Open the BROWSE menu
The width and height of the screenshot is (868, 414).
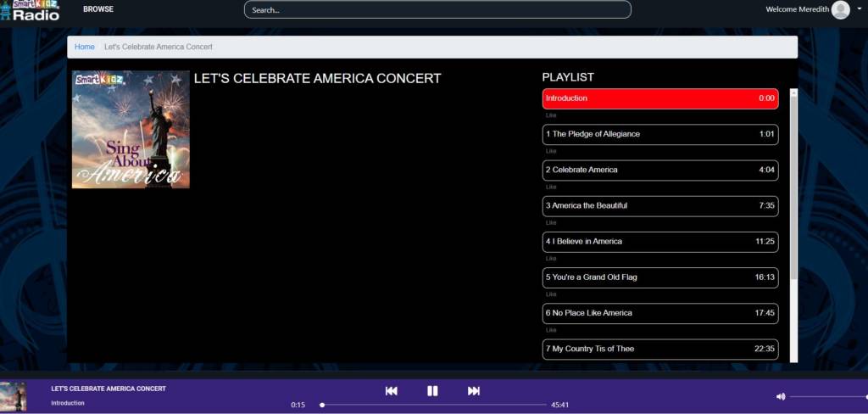click(x=98, y=9)
